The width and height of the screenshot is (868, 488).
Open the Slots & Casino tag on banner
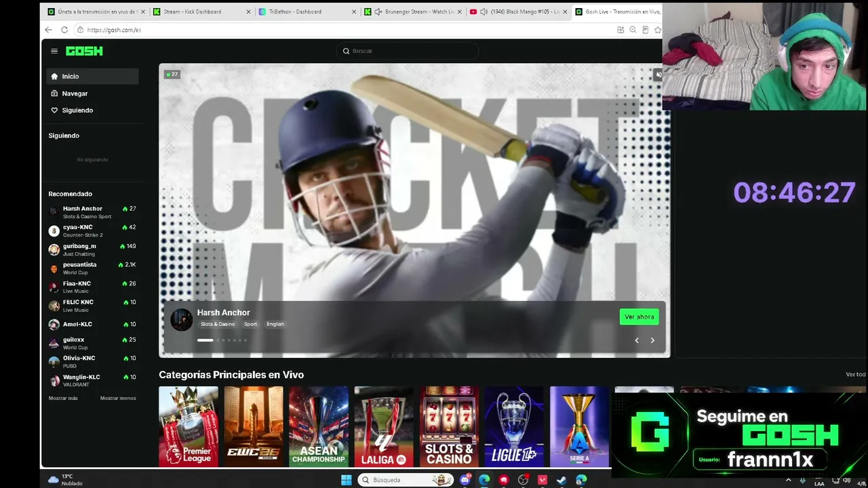coord(218,324)
